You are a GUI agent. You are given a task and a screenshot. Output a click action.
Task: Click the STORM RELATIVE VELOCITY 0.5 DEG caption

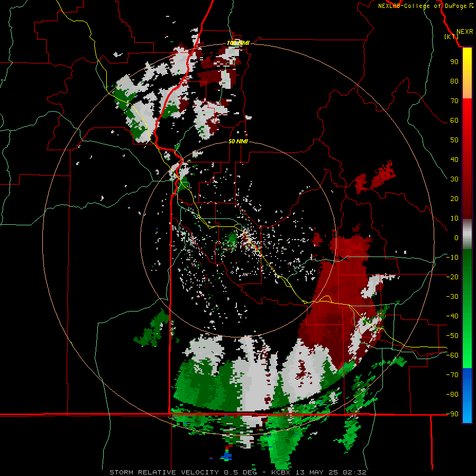click(x=183, y=472)
